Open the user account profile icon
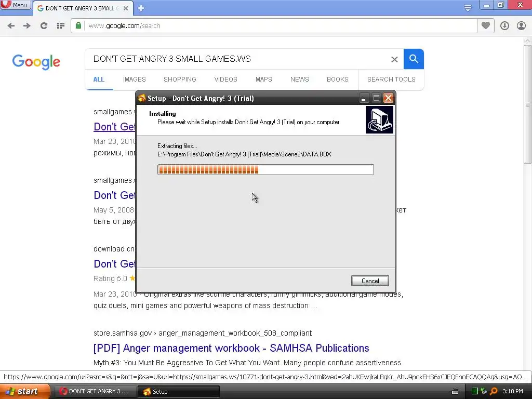 click(x=521, y=26)
